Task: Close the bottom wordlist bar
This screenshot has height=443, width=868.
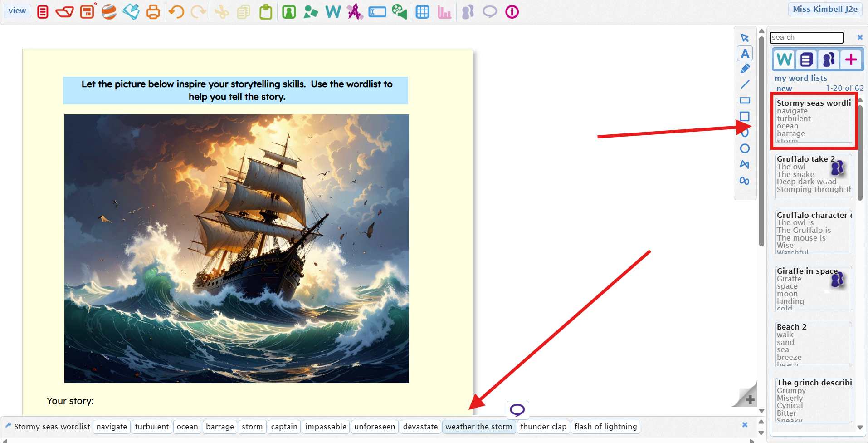Action: click(x=745, y=425)
